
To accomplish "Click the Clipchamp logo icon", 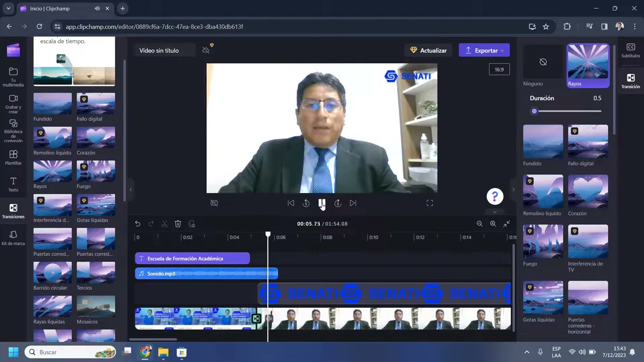I will pos(14,50).
